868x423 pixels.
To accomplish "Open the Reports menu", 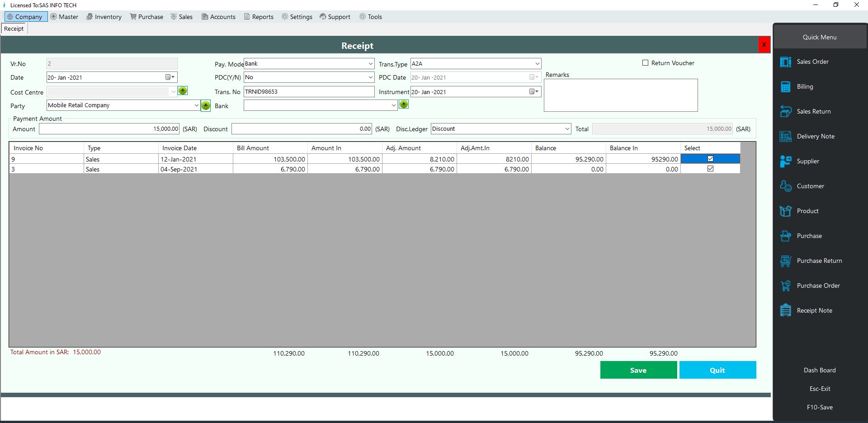I will point(259,17).
